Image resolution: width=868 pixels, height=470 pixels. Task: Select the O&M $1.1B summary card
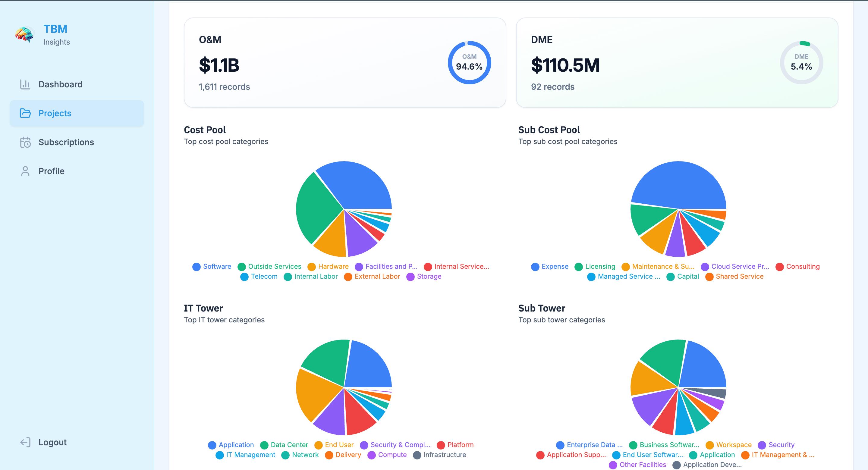[345, 63]
